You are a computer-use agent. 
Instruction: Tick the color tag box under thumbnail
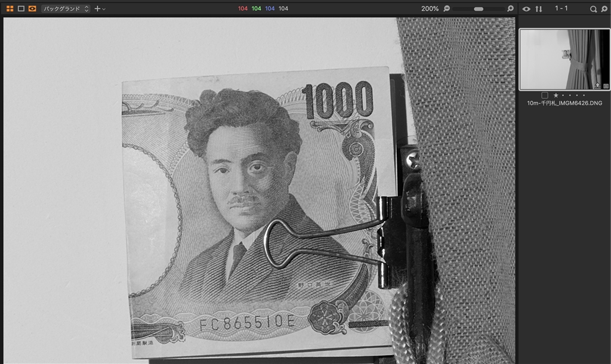[545, 95]
